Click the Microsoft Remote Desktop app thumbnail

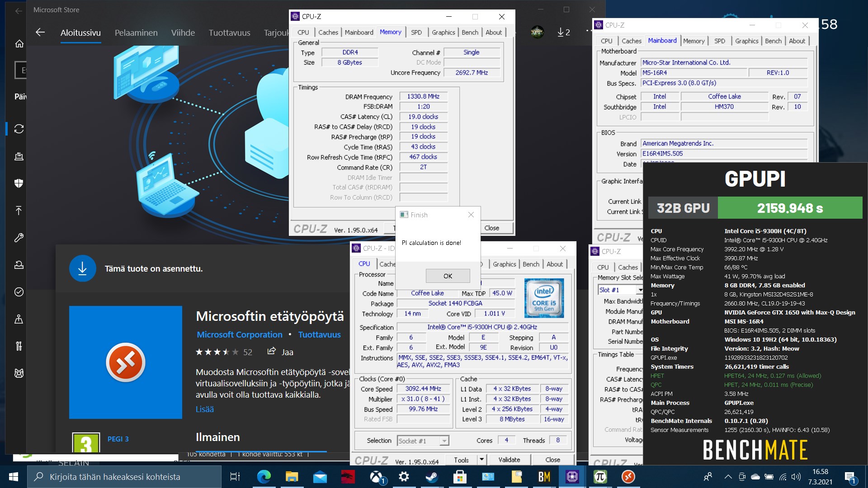coord(126,362)
